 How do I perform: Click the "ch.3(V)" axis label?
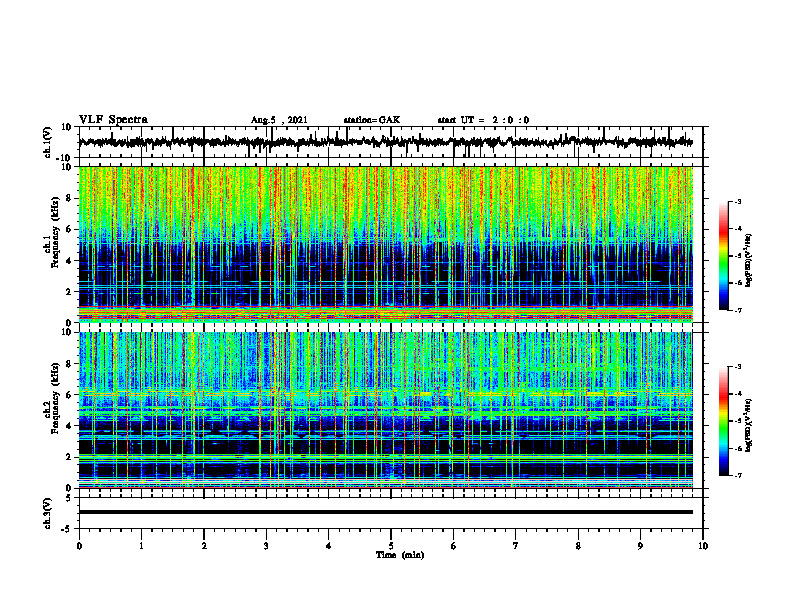pyautogui.click(x=48, y=513)
